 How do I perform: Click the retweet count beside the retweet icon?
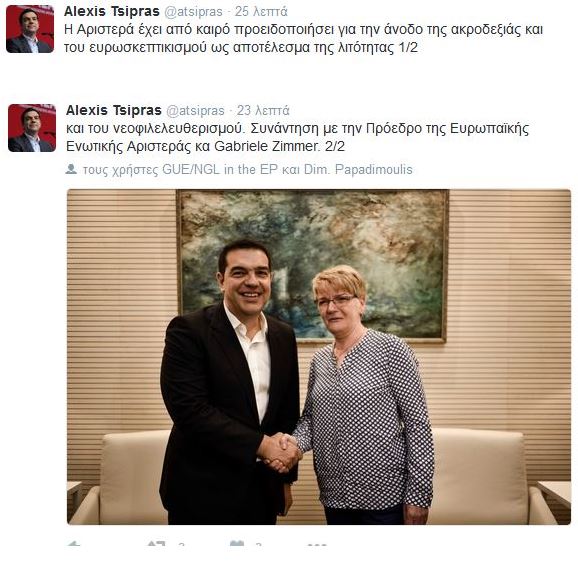click(x=181, y=545)
